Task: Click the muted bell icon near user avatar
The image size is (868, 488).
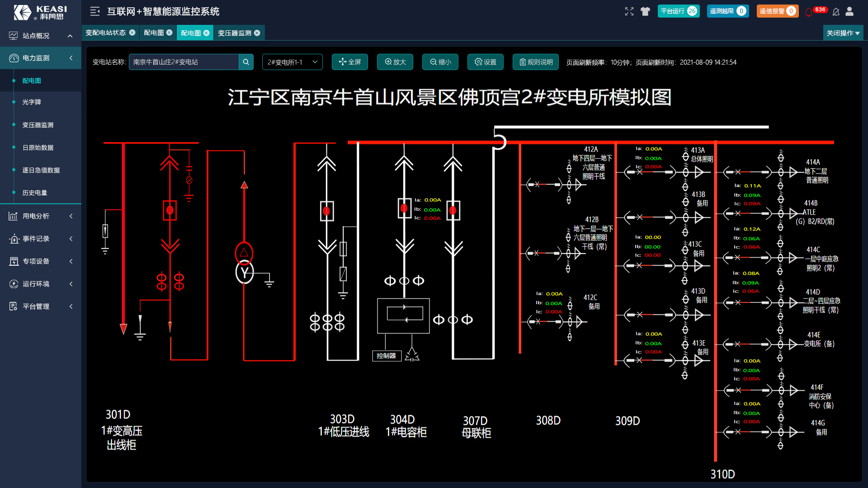Action: 836,12
